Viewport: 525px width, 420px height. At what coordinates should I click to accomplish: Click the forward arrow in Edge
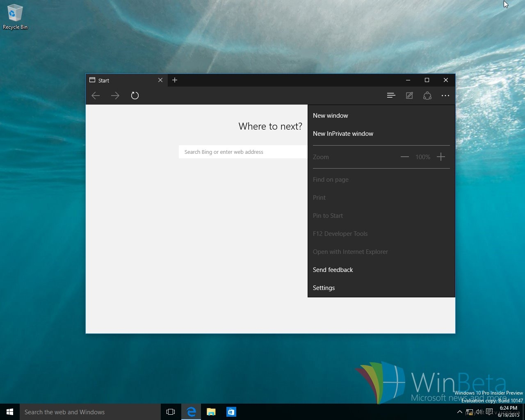pos(115,96)
